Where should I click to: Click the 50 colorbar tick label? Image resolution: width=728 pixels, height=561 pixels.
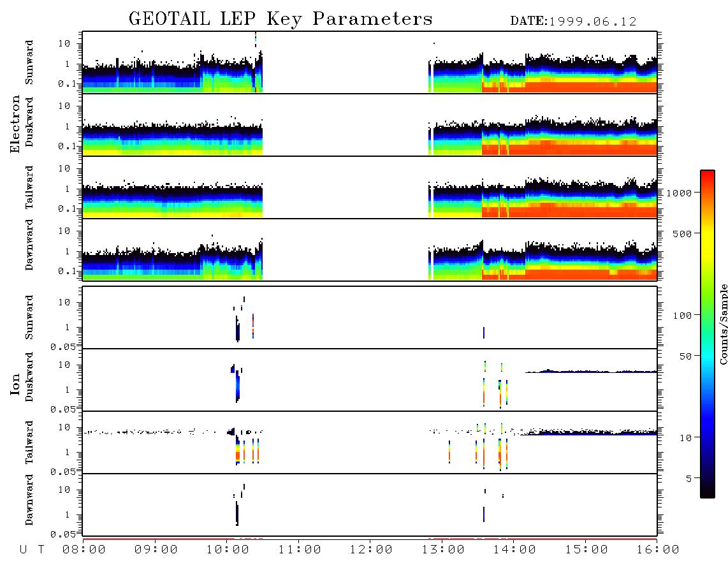(686, 356)
